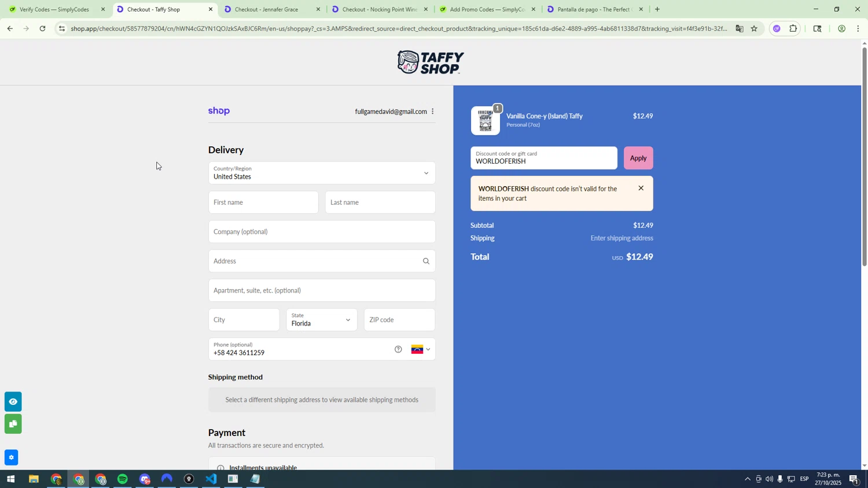
Task: Click the Shop pay logo
Action: (219, 111)
